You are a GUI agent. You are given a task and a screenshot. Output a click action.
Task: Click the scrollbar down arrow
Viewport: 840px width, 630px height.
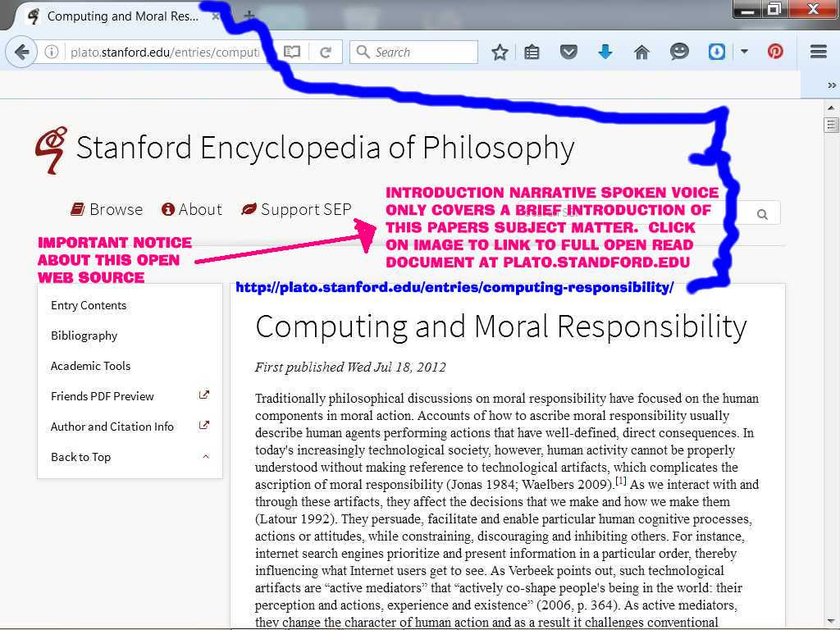click(831, 622)
